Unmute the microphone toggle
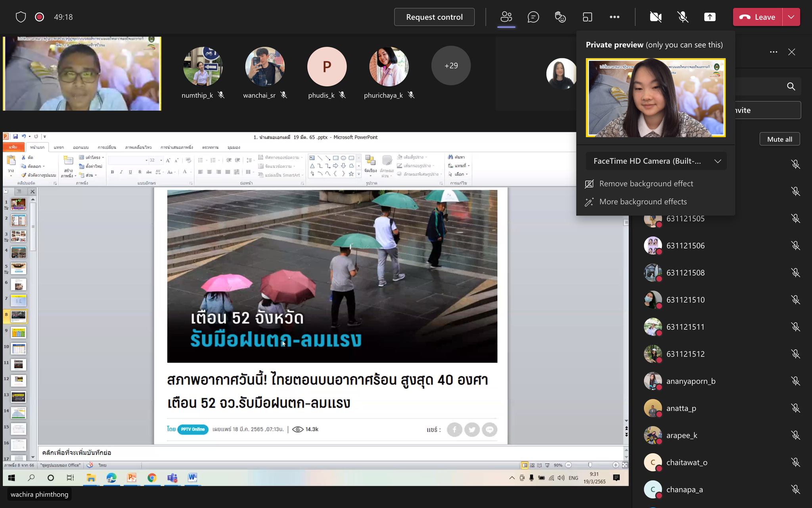 pyautogui.click(x=682, y=17)
